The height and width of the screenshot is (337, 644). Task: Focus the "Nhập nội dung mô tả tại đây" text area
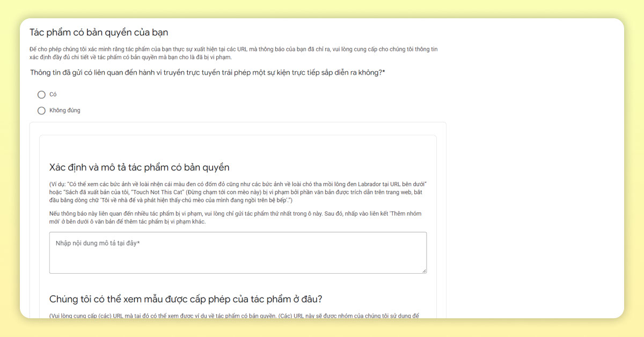click(237, 252)
